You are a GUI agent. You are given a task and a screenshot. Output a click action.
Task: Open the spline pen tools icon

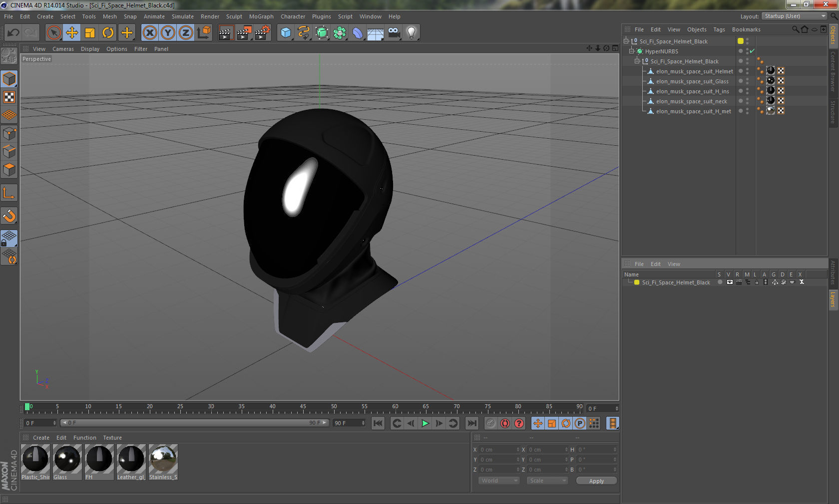(304, 33)
